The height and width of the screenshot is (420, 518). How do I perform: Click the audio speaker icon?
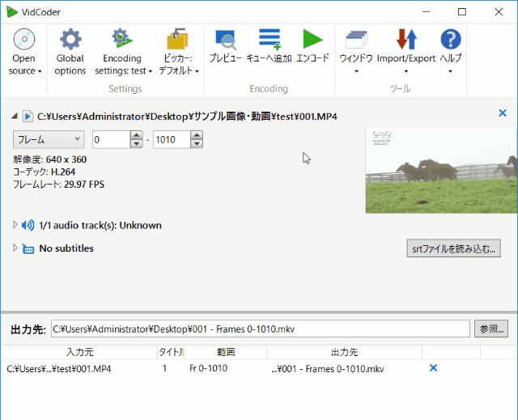pyautogui.click(x=28, y=225)
